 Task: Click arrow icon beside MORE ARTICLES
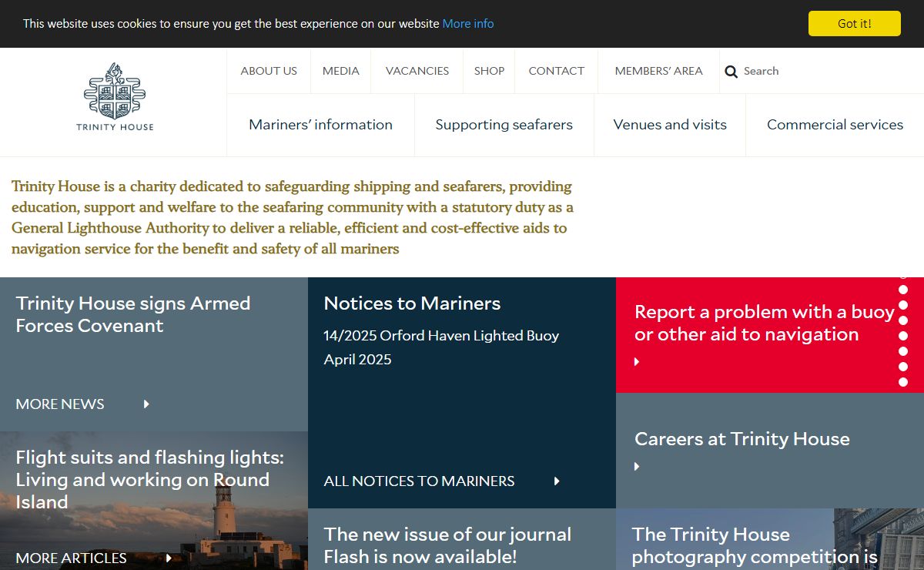click(169, 558)
